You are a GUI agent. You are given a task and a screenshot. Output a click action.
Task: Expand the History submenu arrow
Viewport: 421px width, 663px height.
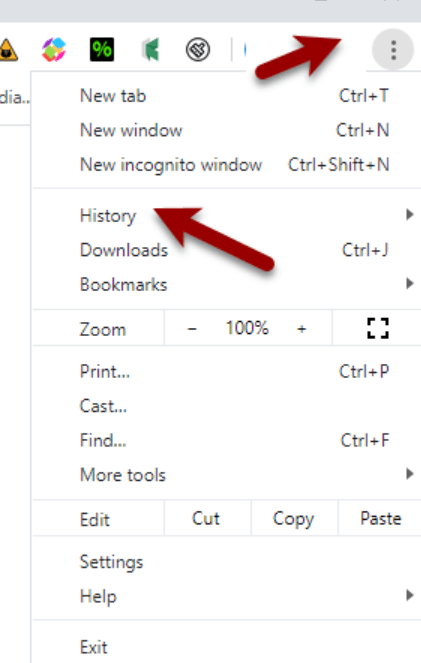[409, 215]
